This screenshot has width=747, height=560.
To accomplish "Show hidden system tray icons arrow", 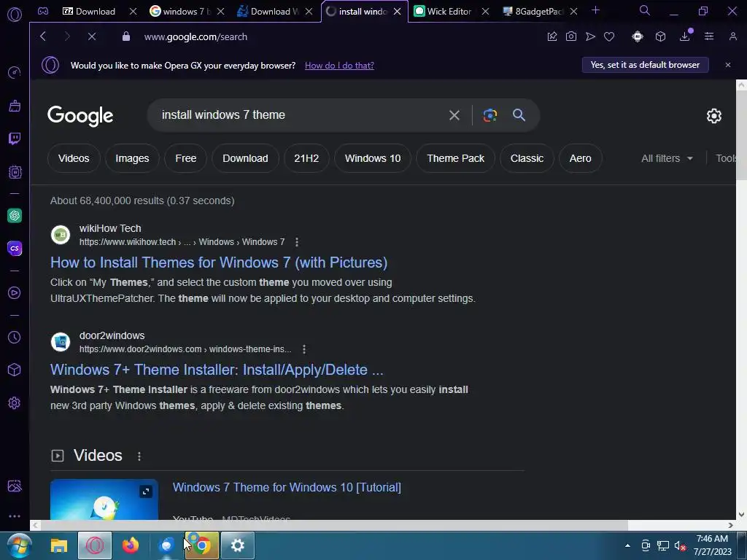I will [627, 545].
